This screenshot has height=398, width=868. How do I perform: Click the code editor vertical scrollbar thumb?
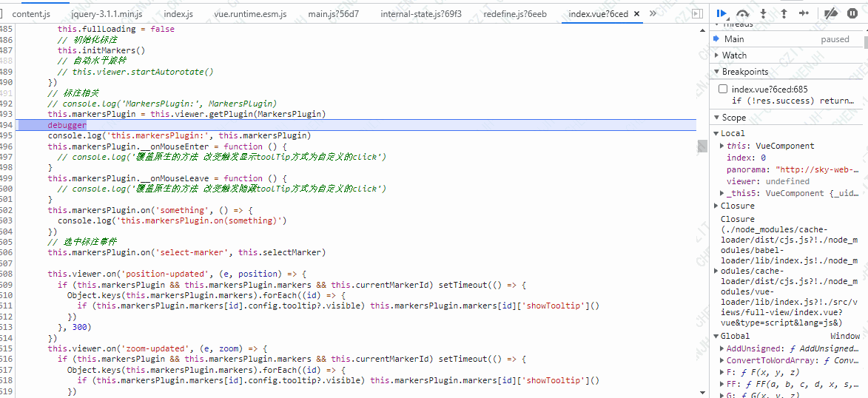[x=702, y=146]
